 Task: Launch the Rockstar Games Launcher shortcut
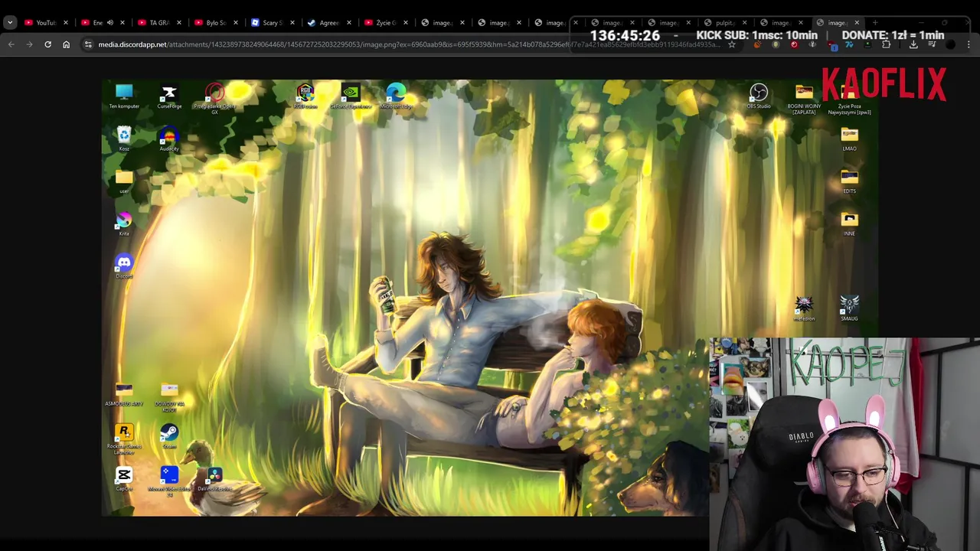point(124,440)
